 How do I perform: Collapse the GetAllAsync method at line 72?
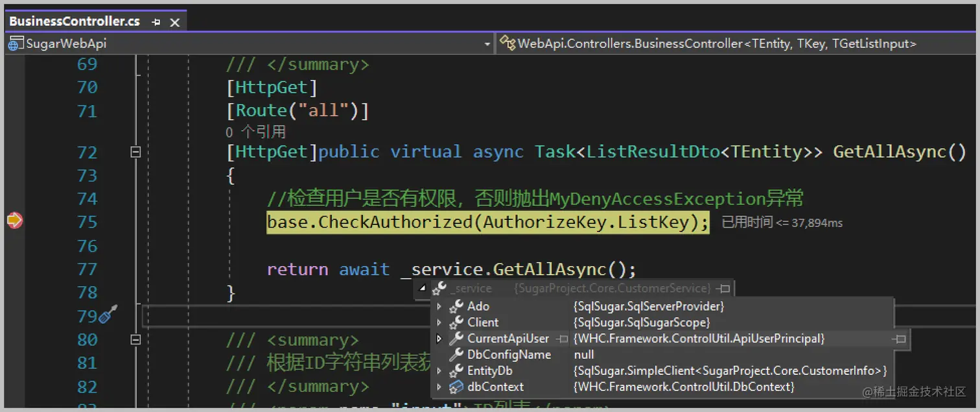click(x=135, y=152)
